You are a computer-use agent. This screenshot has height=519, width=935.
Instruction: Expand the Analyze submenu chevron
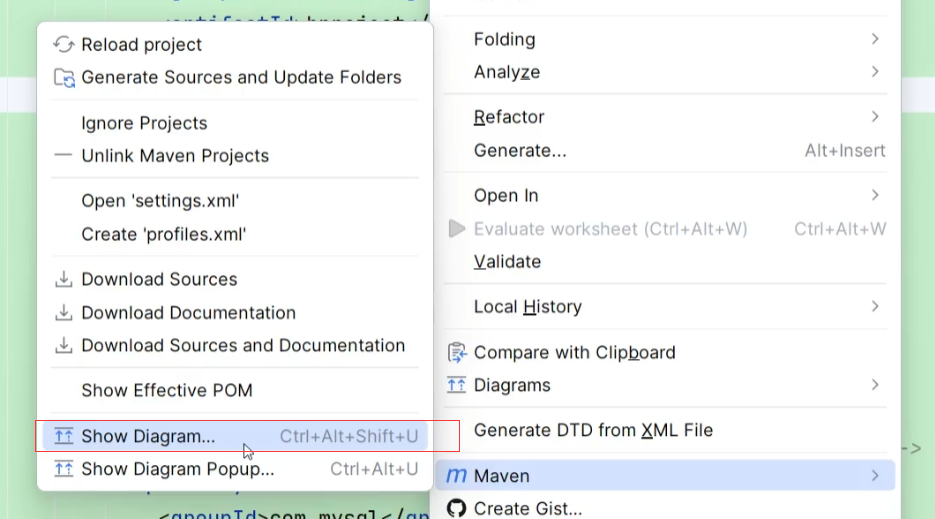875,72
